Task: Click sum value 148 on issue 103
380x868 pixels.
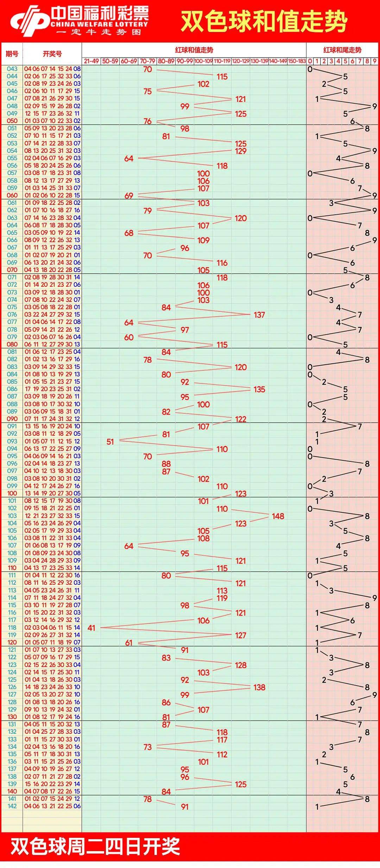Action: tap(278, 516)
